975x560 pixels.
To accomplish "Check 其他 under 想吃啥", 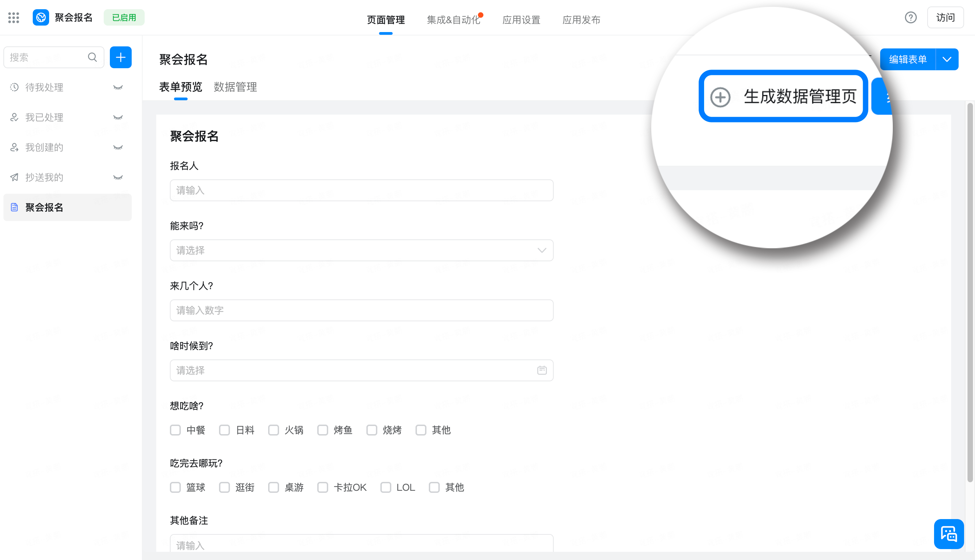I will [x=421, y=430].
